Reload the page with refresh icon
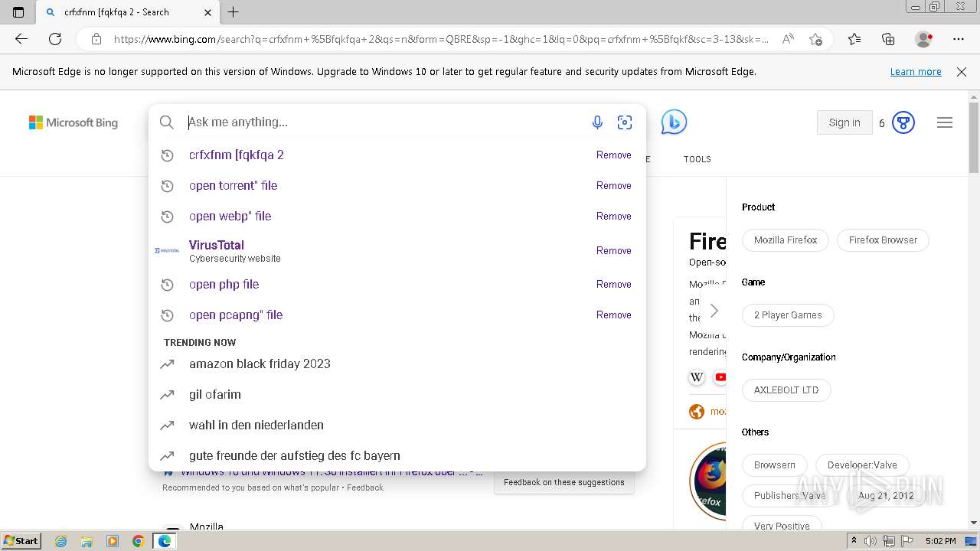This screenshot has width=980, height=551. pos(55,39)
